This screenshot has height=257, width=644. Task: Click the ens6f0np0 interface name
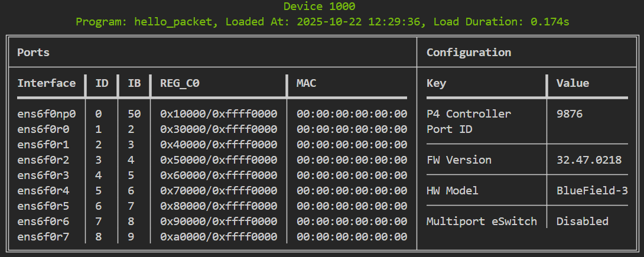(47, 113)
